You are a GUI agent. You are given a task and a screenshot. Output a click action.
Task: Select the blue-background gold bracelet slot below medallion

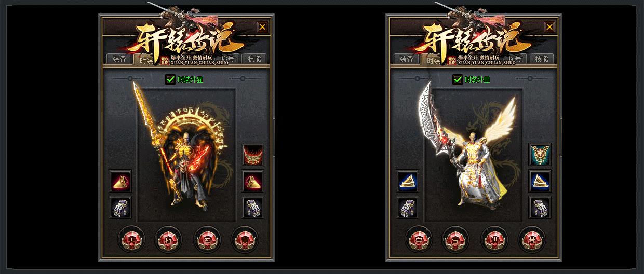click(x=540, y=181)
